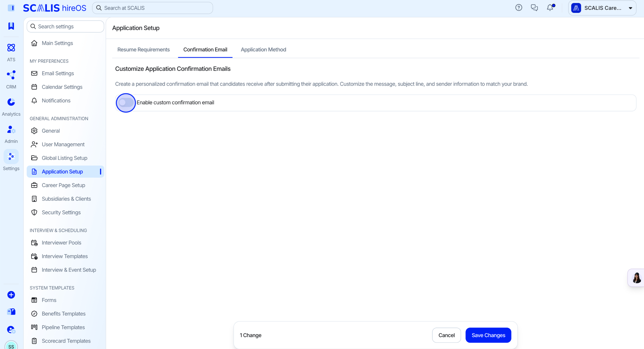Toggle Enable custom confirmation email switch
This screenshot has width=644, height=349.
coord(126,103)
